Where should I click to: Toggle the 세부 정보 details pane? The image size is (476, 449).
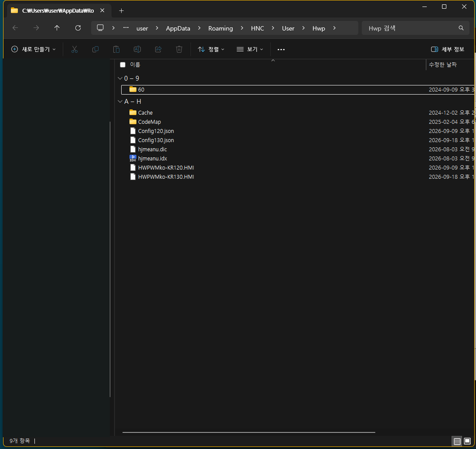pos(448,49)
